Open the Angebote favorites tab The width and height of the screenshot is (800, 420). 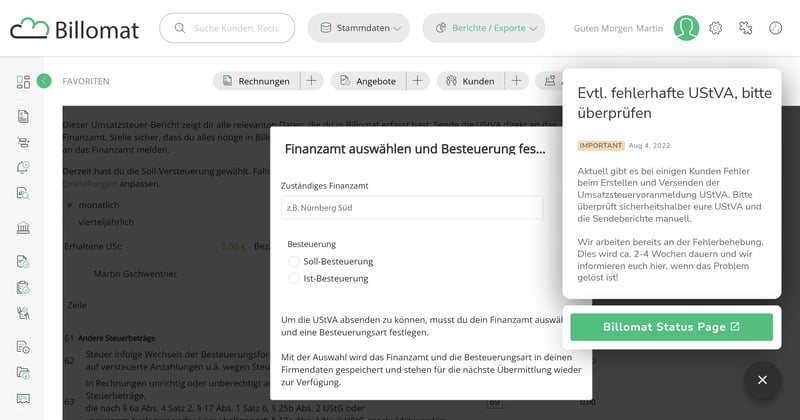point(367,81)
